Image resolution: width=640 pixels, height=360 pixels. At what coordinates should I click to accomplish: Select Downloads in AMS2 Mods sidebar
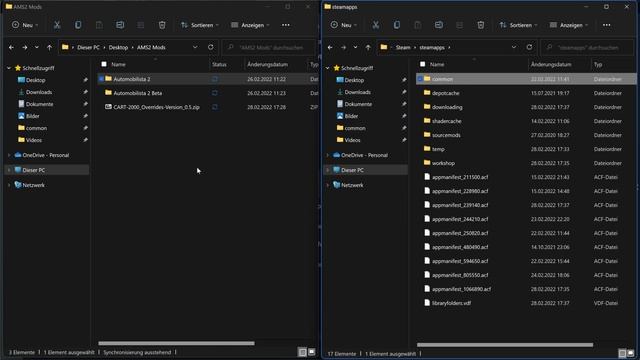tap(39, 92)
